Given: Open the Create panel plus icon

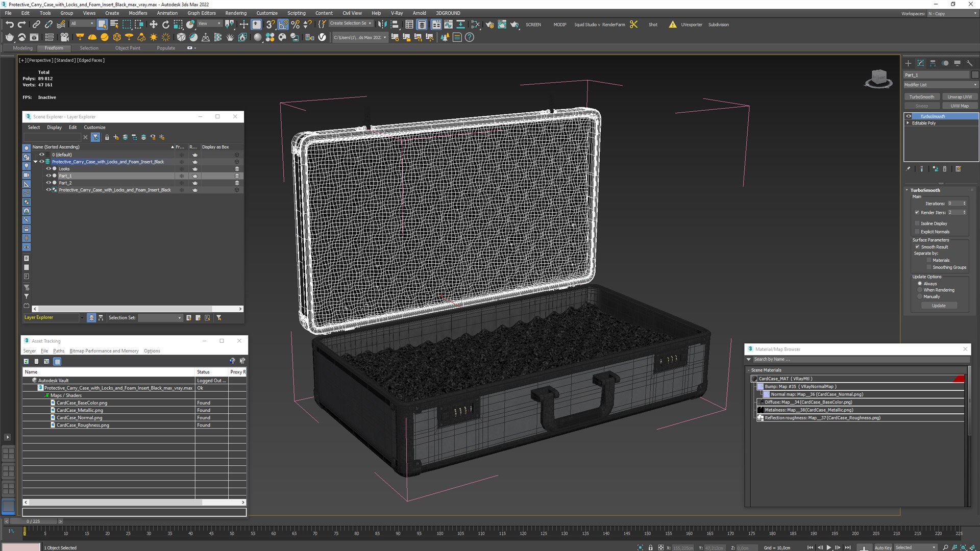Looking at the screenshot, I should click(908, 63).
